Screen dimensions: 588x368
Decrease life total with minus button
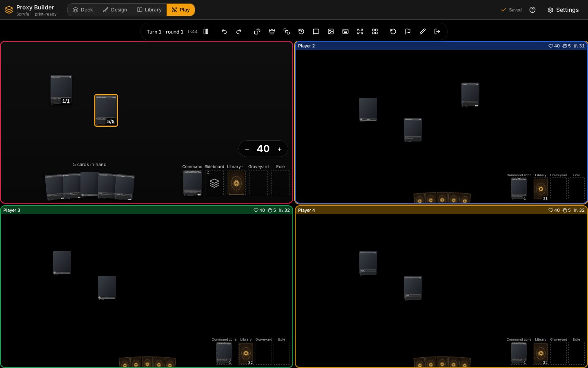coord(247,149)
